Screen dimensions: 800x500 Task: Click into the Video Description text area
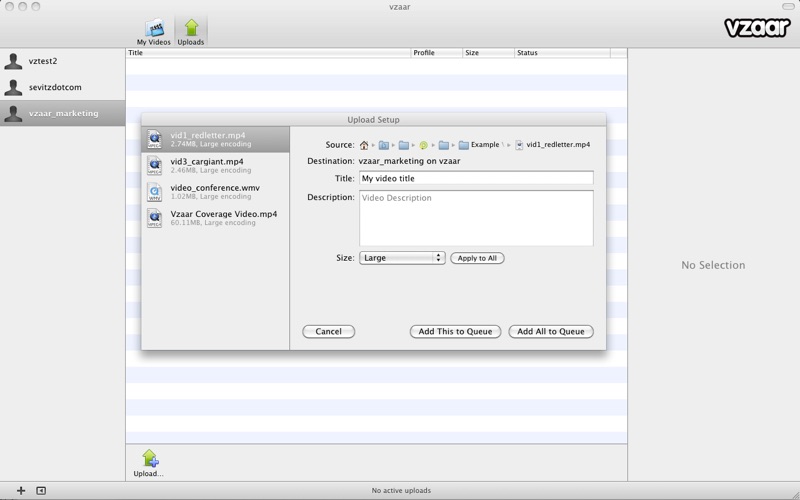tap(476, 218)
